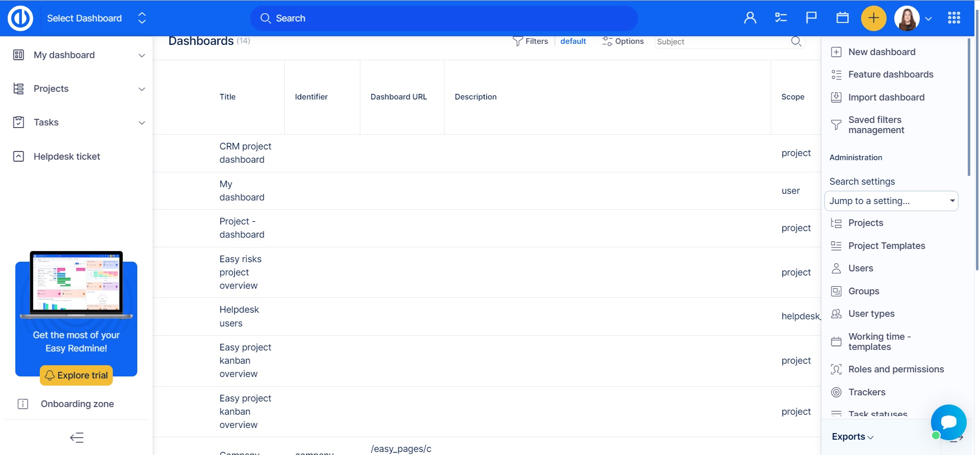The width and height of the screenshot is (980, 455).
Task: Click the task list icon in header
Action: pos(780,18)
